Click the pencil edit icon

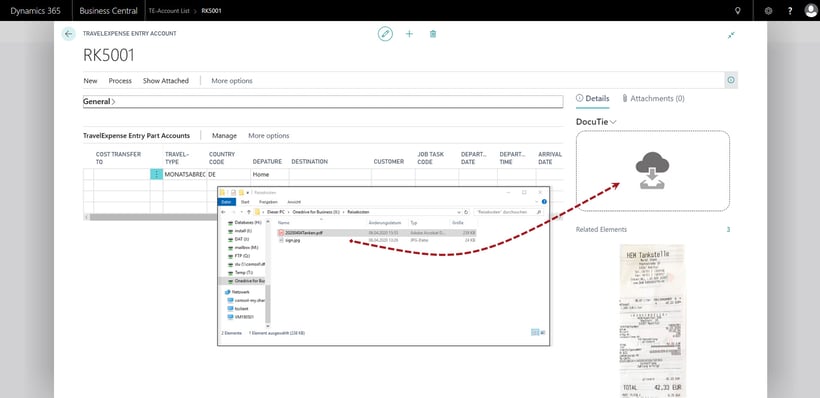(385, 34)
